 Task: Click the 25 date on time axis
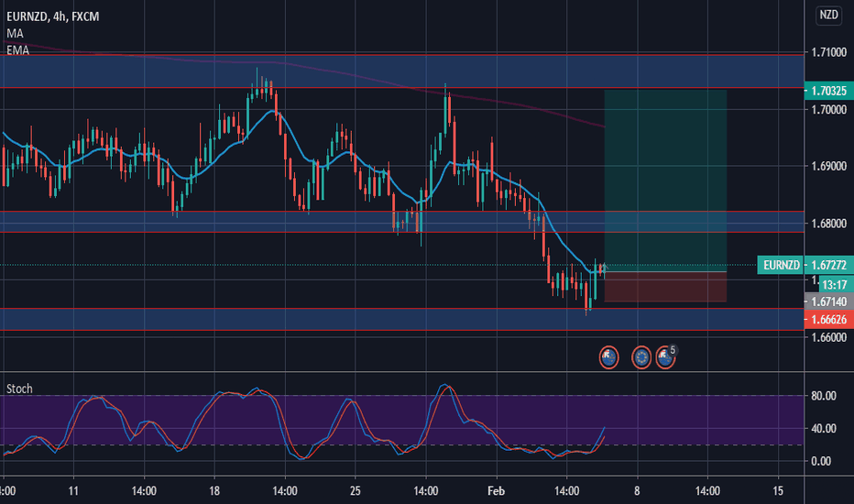356,491
